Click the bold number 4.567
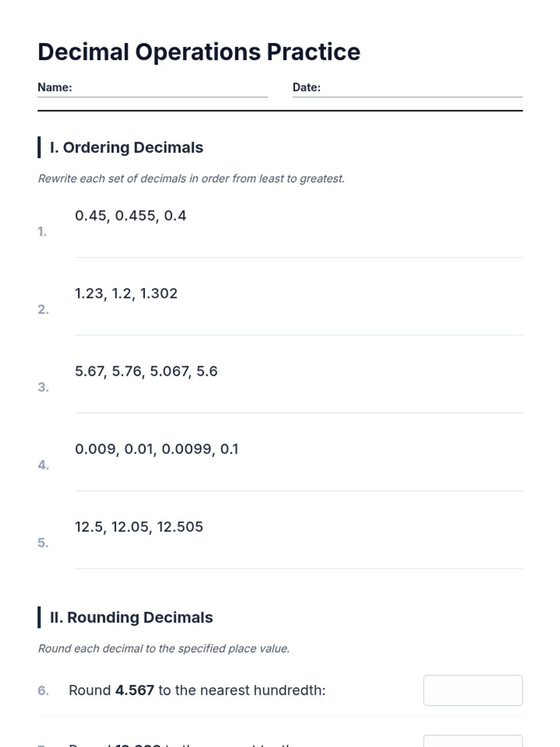This screenshot has height=747, width=560. (134, 691)
